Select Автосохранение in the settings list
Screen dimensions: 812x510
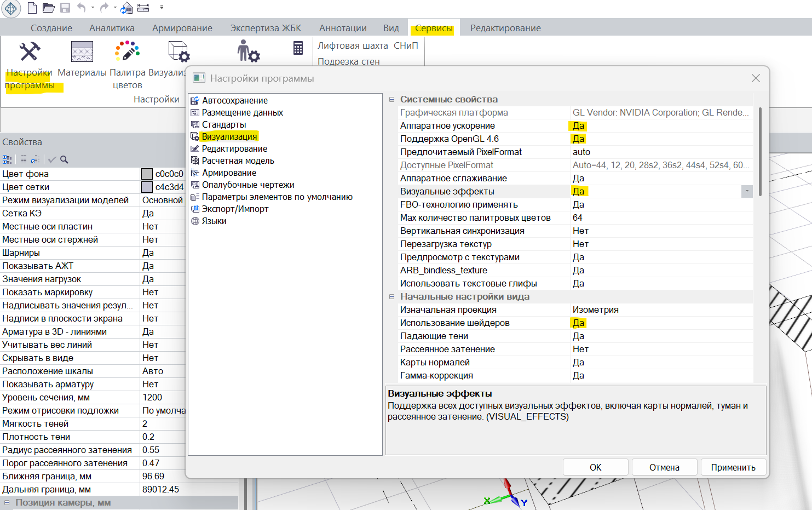coord(234,100)
